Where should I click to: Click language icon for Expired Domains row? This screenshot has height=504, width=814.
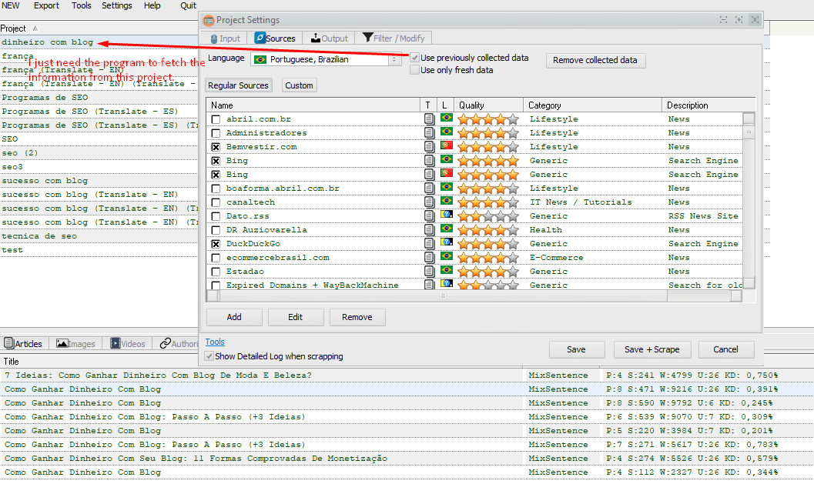pos(446,284)
